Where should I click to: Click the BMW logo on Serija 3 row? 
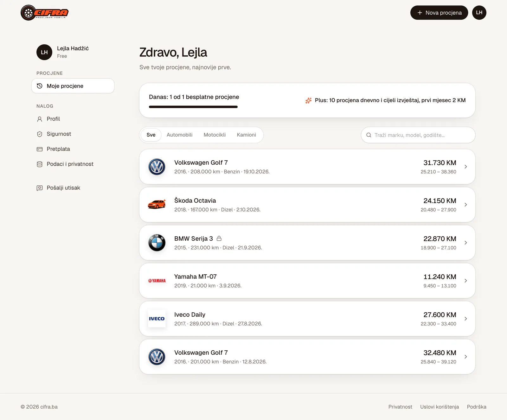tap(157, 243)
